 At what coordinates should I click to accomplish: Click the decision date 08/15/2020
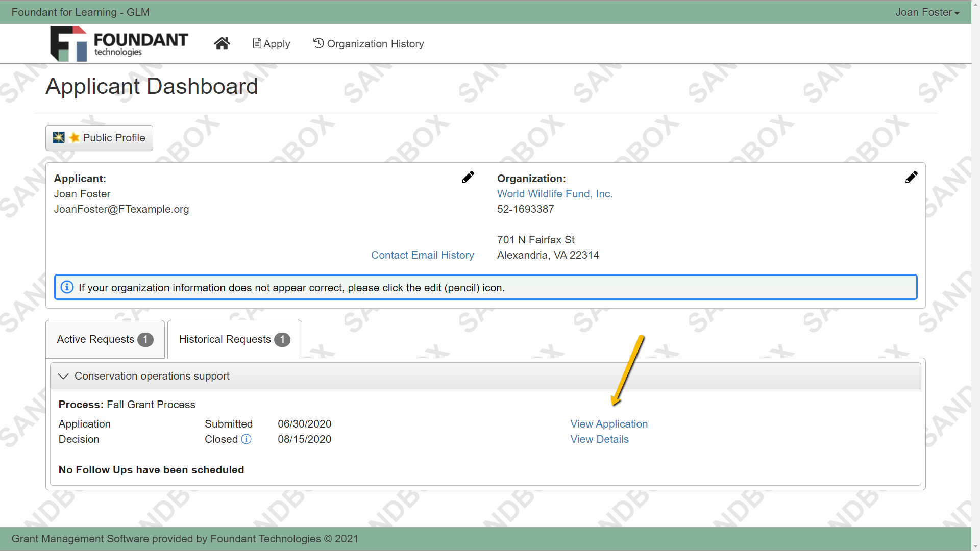tap(304, 439)
